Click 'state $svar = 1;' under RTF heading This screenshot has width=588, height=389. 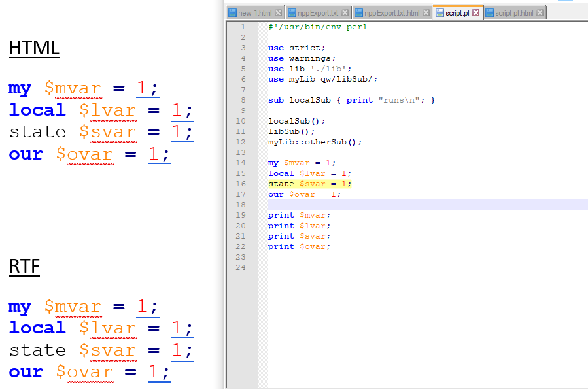101,350
